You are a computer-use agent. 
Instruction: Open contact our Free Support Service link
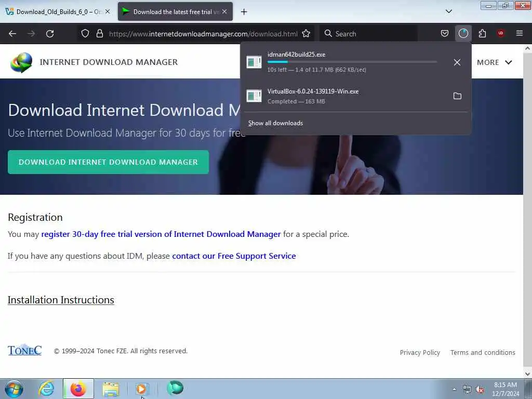click(234, 256)
